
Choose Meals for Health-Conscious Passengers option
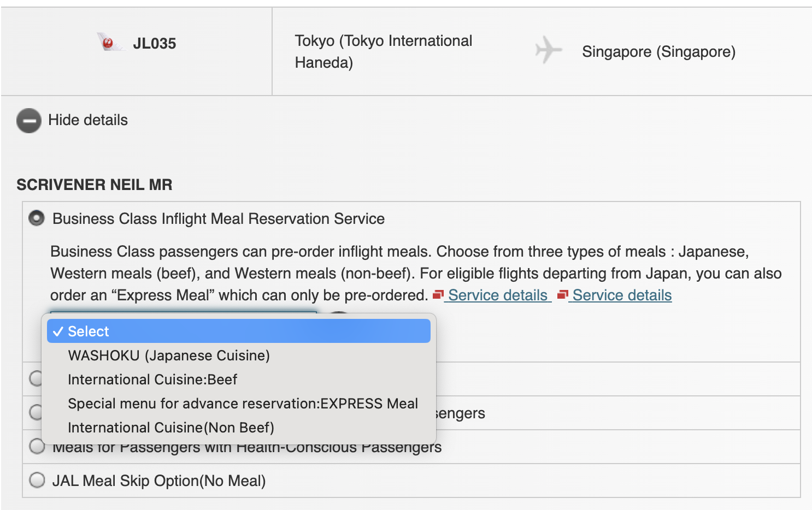coord(37,446)
